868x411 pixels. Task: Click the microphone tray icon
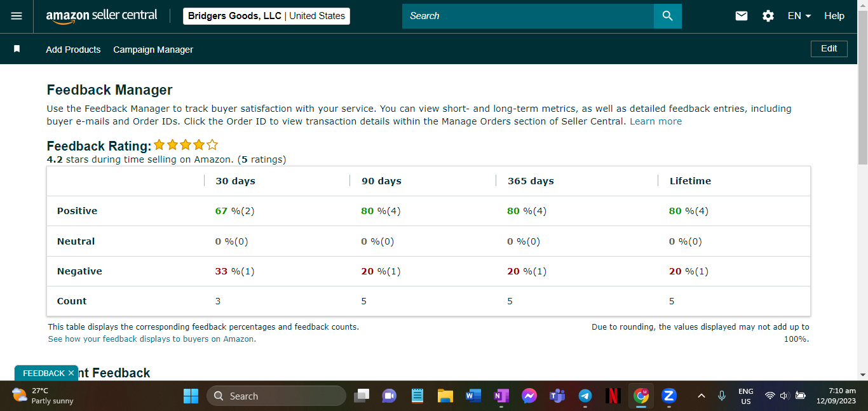point(722,396)
